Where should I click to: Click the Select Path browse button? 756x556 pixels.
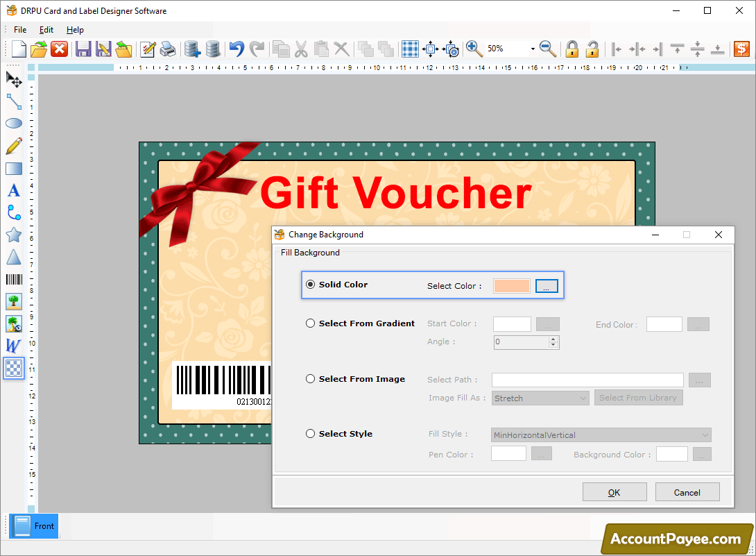coord(700,380)
